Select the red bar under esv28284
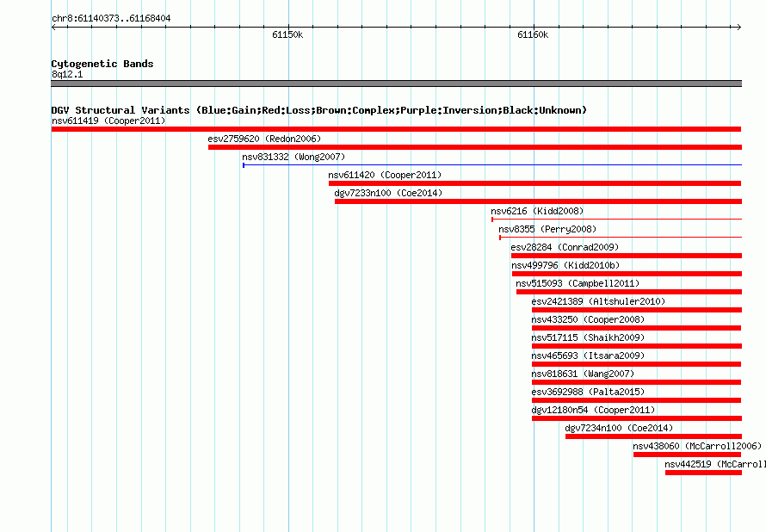Image resolution: width=766 pixels, height=532 pixels. click(x=627, y=256)
